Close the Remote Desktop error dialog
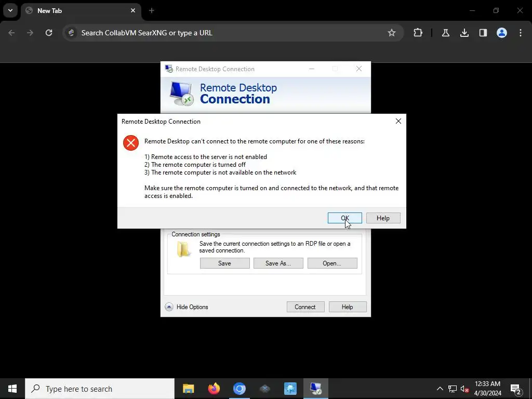The height and width of the screenshot is (399, 532). point(398,121)
